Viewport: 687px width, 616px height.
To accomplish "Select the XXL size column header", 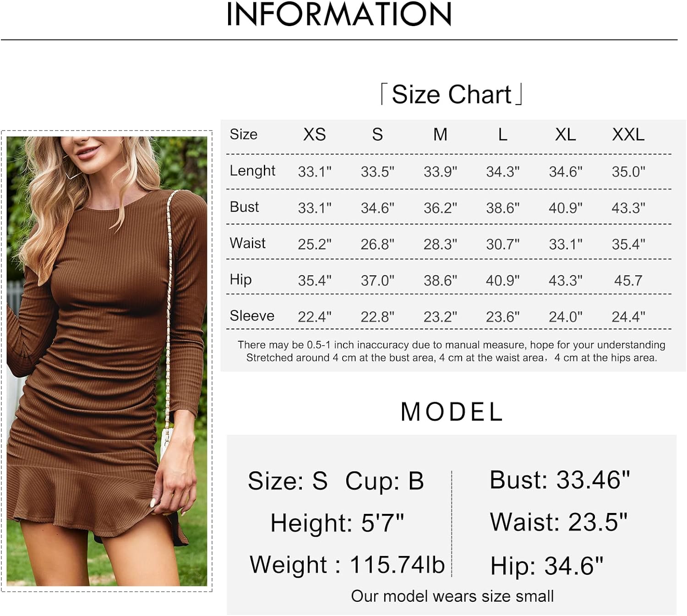I will click(x=628, y=135).
